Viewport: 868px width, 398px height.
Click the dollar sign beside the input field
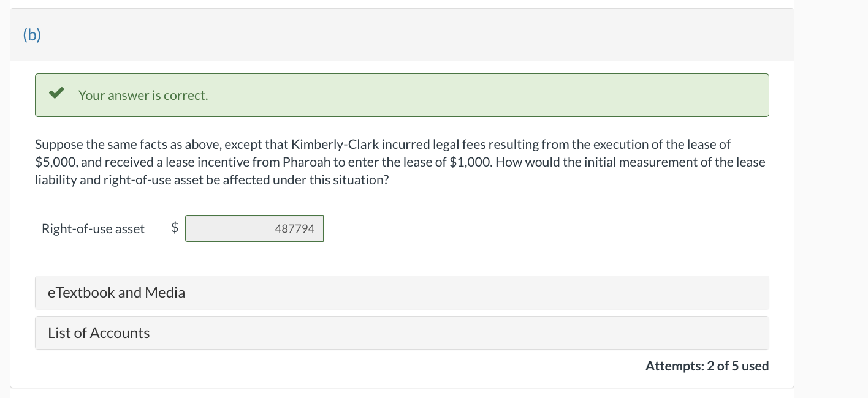(175, 228)
